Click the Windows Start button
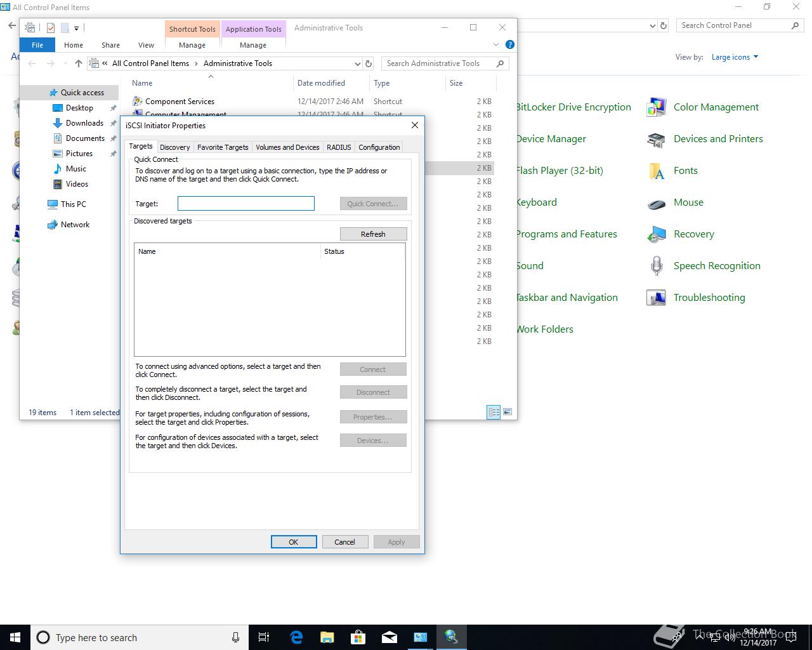812x650 pixels. click(15, 637)
